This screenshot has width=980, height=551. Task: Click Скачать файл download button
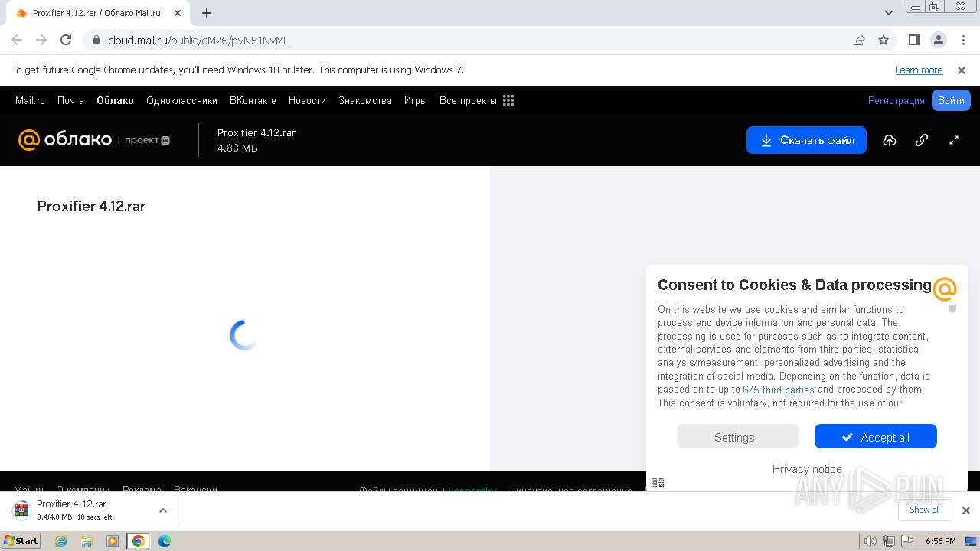(806, 140)
